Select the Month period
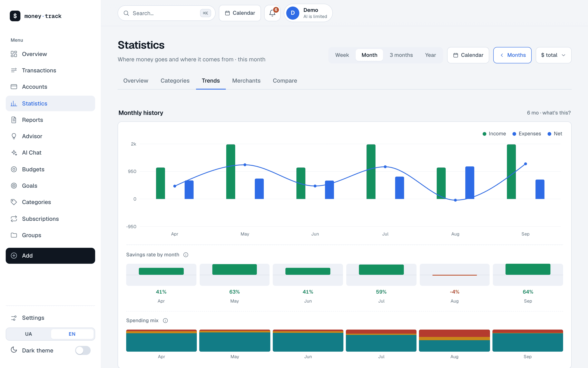Screen dimensions: 588x368 (369, 55)
